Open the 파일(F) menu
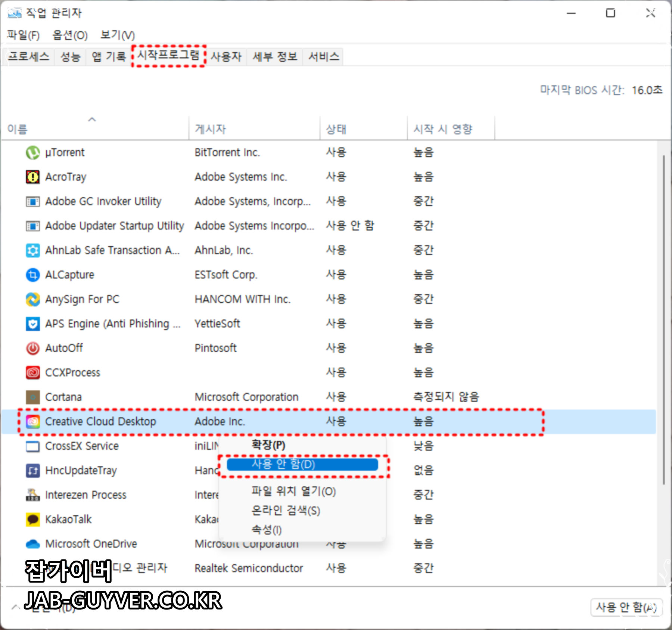 23,35
